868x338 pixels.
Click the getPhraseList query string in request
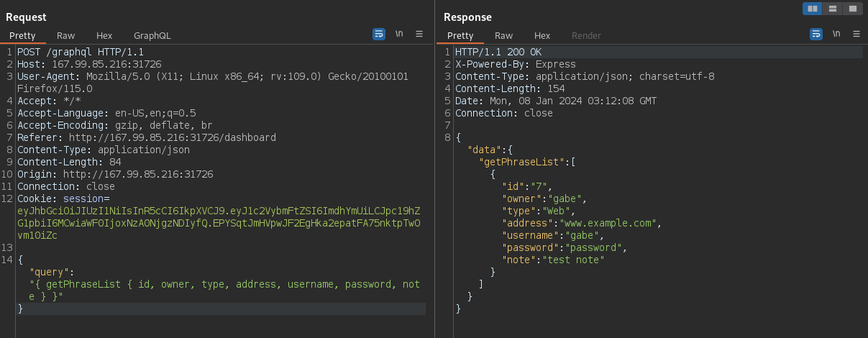coord(224,290)
